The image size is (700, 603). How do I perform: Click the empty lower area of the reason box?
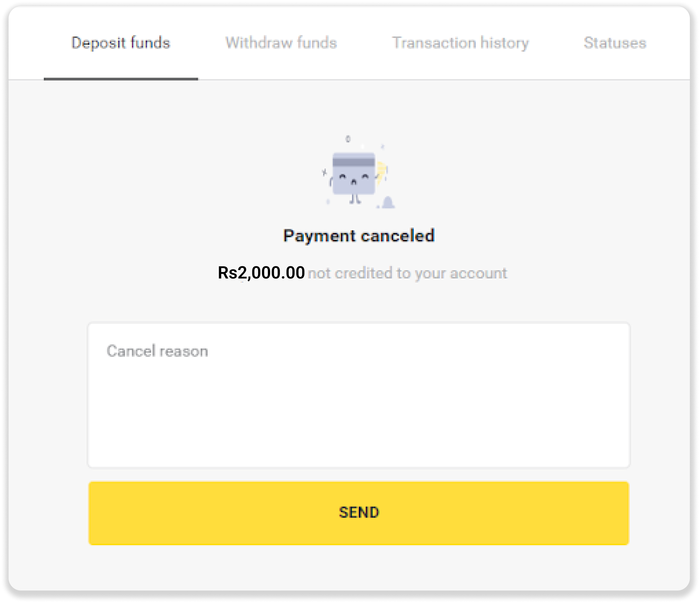click(x=359, y=436)
